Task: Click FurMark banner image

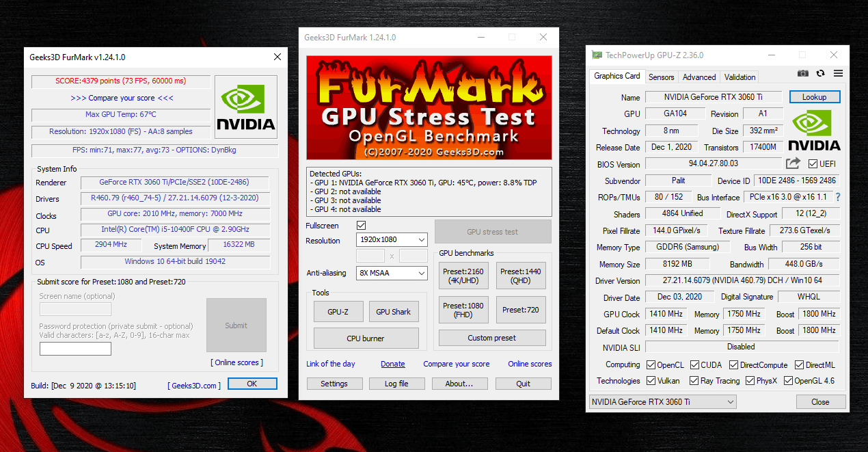Action: pyautogui.click(x=429, y=109)
